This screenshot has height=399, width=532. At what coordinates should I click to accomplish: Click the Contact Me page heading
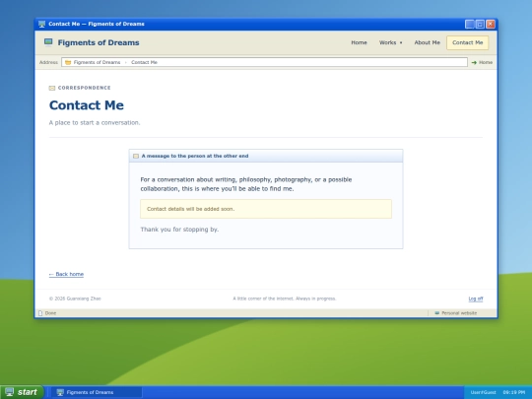tap(87, 105)
